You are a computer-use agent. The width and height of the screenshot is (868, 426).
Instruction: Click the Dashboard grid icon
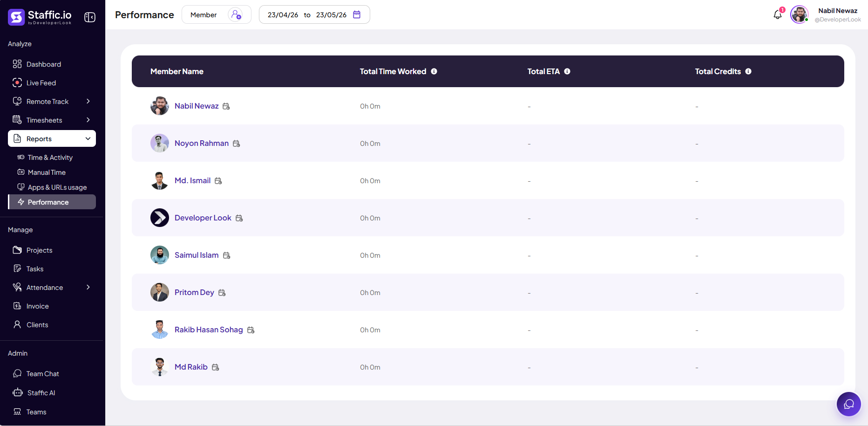coord(17,64)
